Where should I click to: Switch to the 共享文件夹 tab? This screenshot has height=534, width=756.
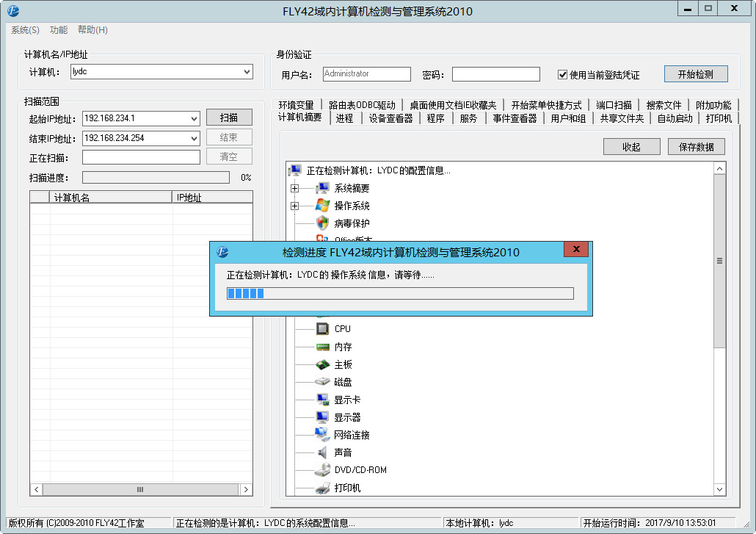(x=622, y=118)
